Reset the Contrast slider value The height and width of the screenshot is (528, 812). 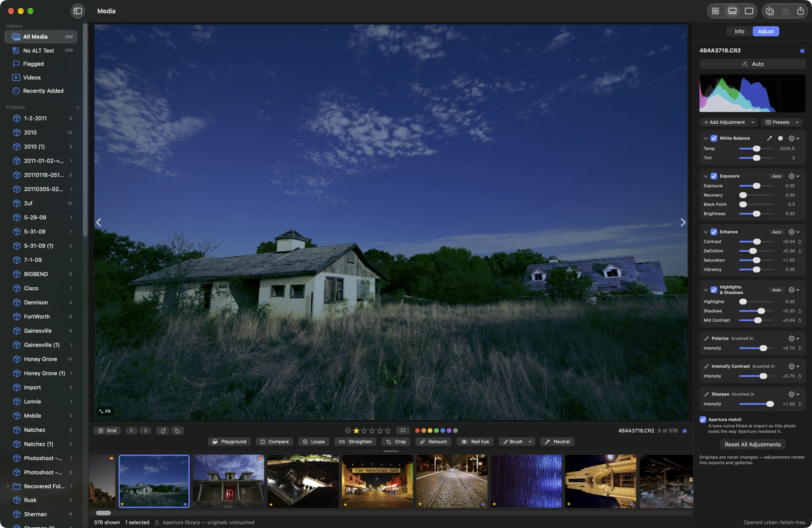click(x=799, y=242)
